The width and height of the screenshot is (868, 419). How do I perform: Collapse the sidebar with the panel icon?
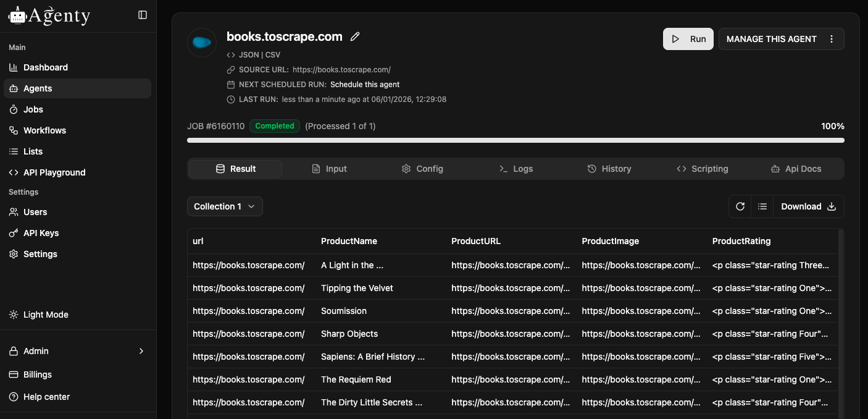pos(143,15)
